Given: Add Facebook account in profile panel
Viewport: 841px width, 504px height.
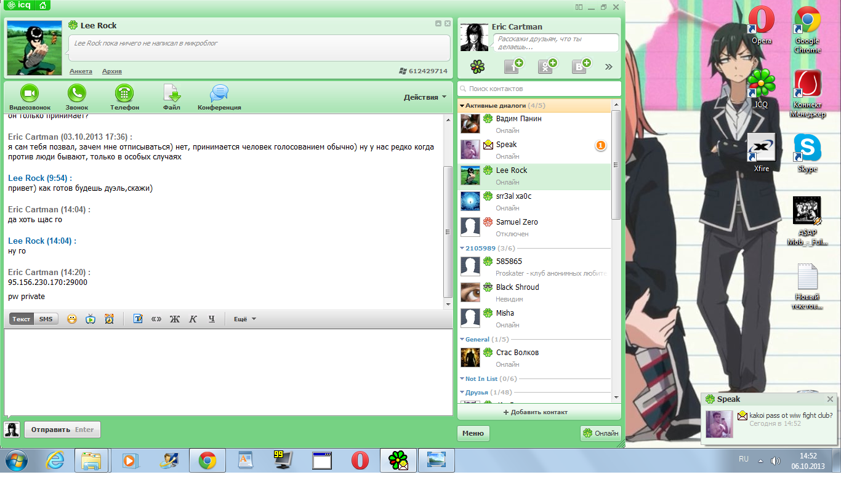Looking at the screenshot, I should tap(513, 66).
